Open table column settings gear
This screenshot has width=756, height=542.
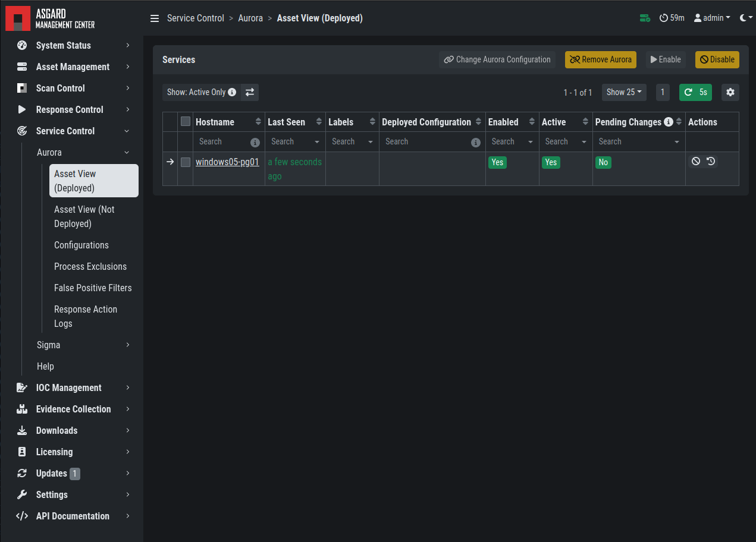pyautogui.click(x=730, y=92)
